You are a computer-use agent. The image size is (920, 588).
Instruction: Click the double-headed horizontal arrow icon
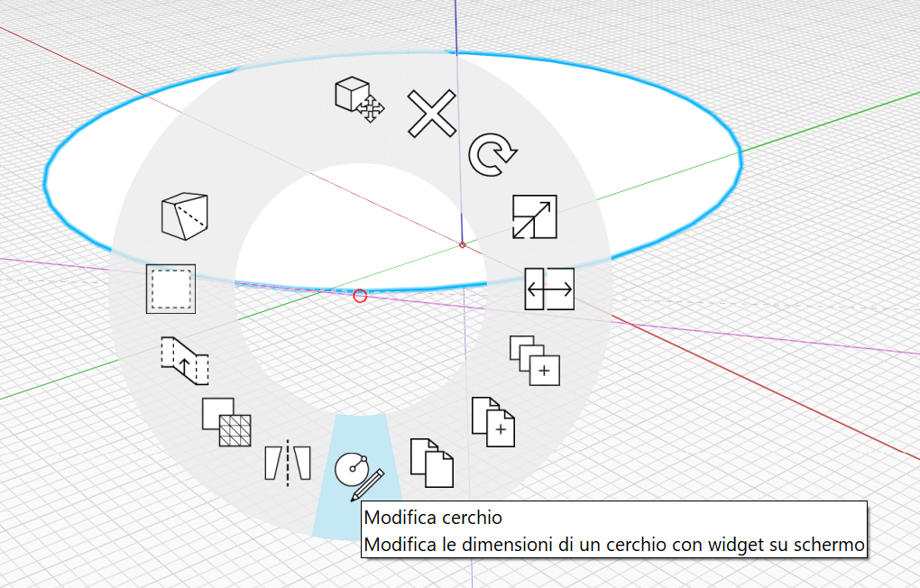tap(549, 289)
